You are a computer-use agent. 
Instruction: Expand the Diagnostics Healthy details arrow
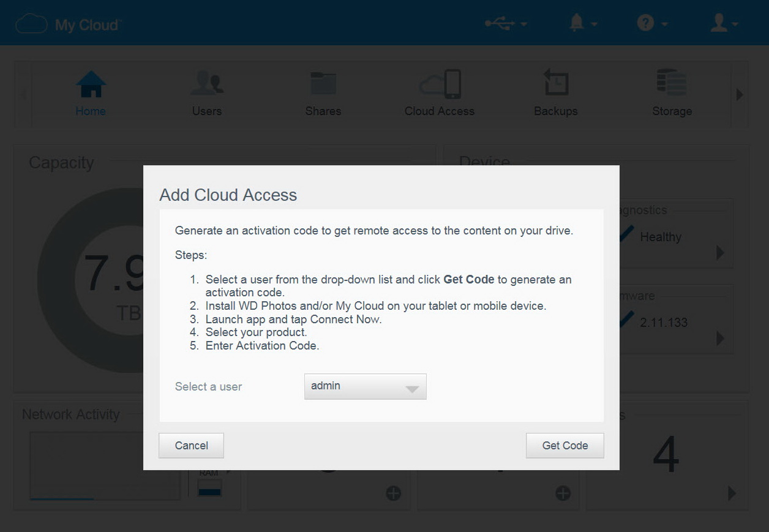tap(720, 253)
